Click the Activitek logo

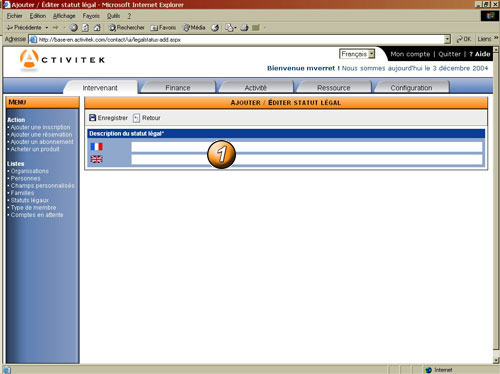pyautogui.click(x=63, y=60)
